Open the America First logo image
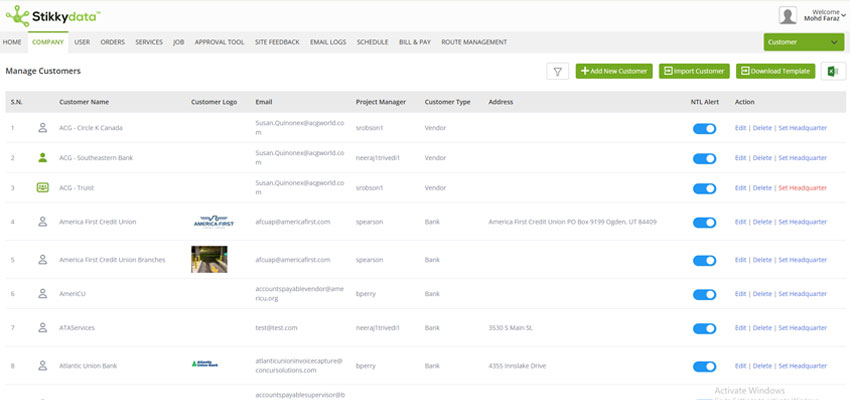The image size is (850, 400). (214, 222)
